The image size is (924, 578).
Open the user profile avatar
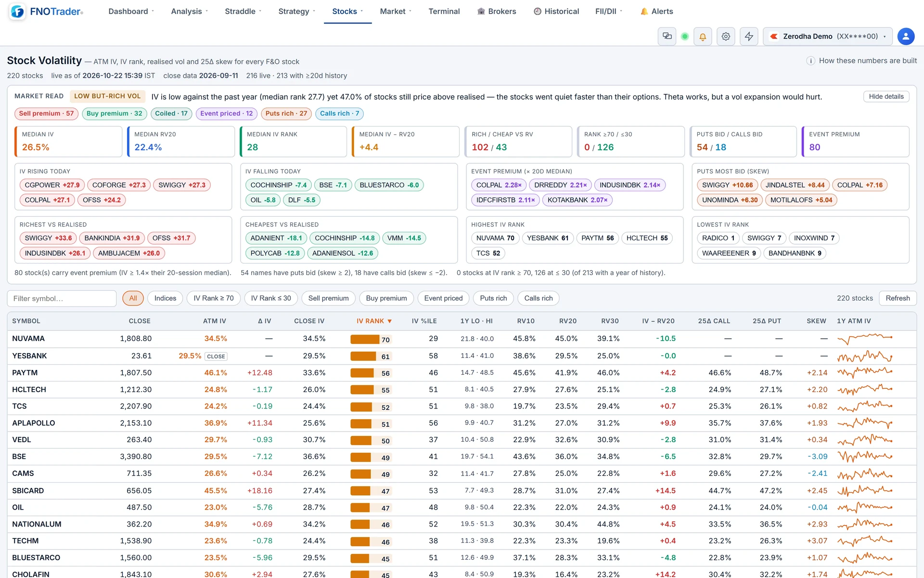click(906, 36)
